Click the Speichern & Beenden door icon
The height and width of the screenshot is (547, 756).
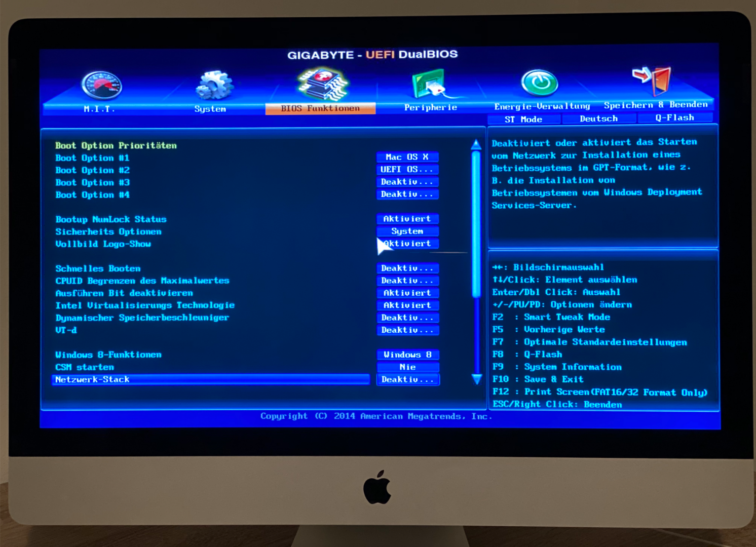pyautogui.click(x=652, y=80)
